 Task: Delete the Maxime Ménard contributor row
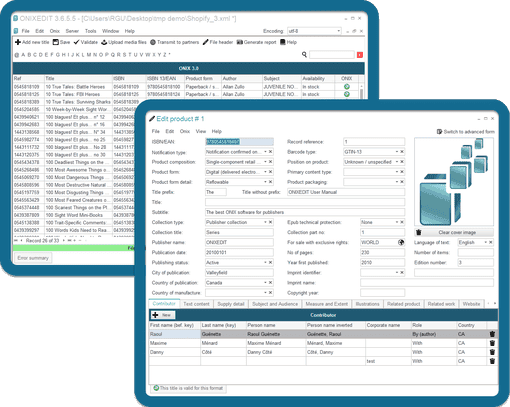coord(492,343)
